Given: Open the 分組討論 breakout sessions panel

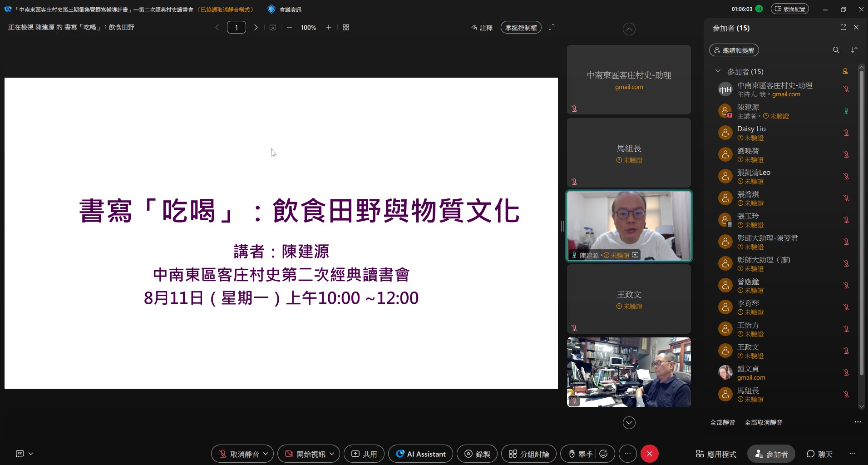Looking at the screenshot, I should pos(528,454).
